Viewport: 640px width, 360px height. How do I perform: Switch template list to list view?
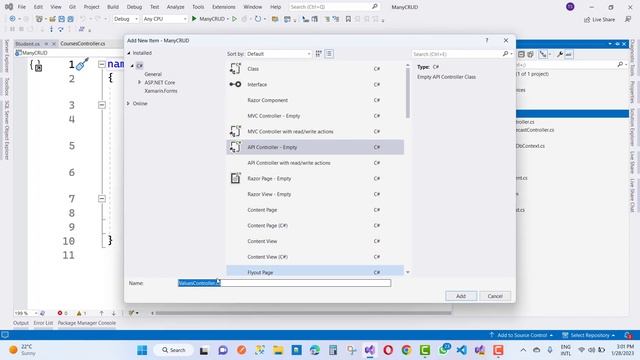pyautogui.click(x=329, y=53)
